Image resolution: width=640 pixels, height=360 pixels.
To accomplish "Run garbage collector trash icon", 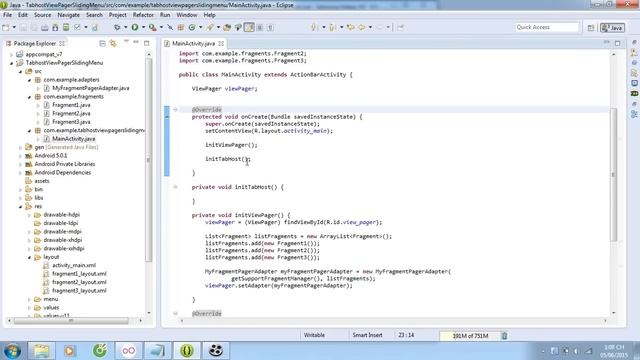I will click(504, 336).
